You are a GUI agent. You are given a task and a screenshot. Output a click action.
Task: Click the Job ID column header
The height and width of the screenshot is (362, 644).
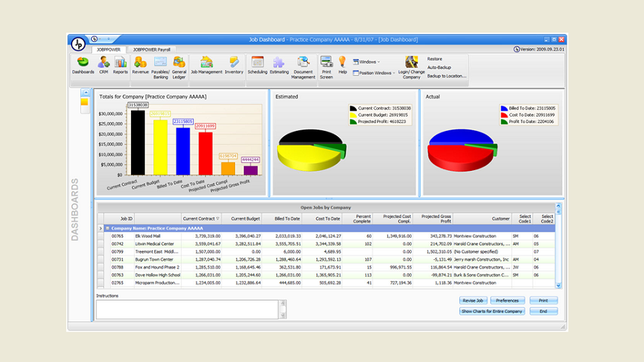(119, 219)
